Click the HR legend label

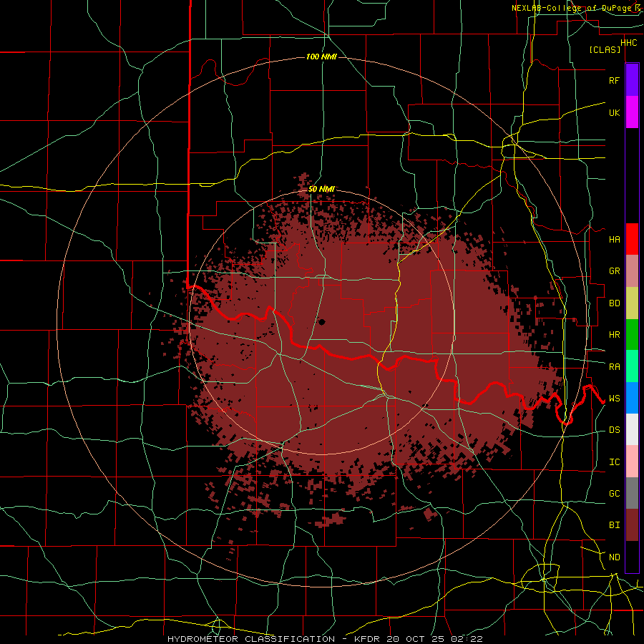coord(614,335)
